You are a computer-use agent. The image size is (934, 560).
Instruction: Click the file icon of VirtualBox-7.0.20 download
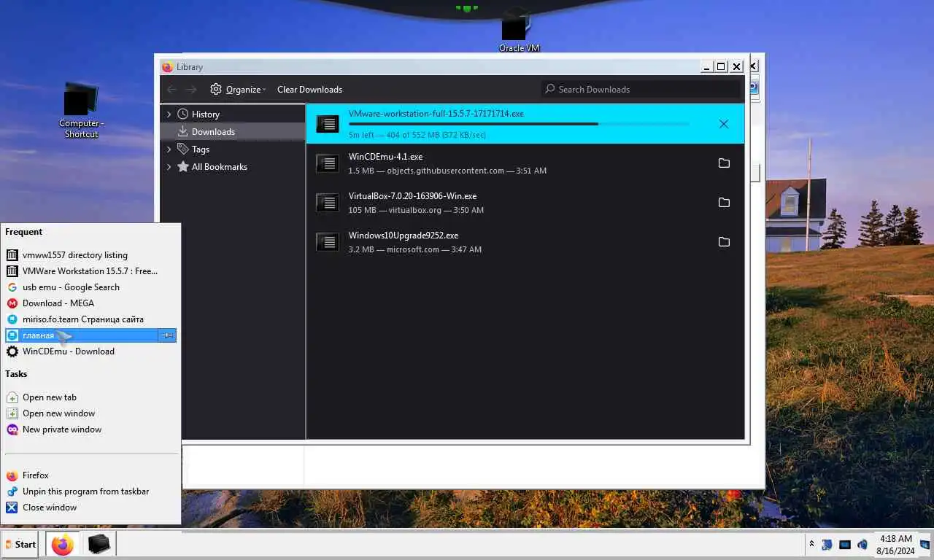328,203
